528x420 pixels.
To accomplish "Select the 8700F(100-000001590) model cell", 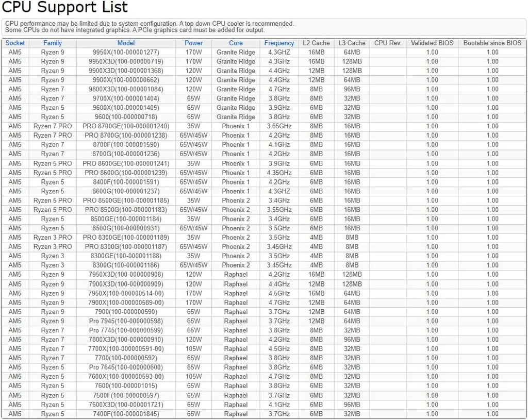I will click(126, 145).
